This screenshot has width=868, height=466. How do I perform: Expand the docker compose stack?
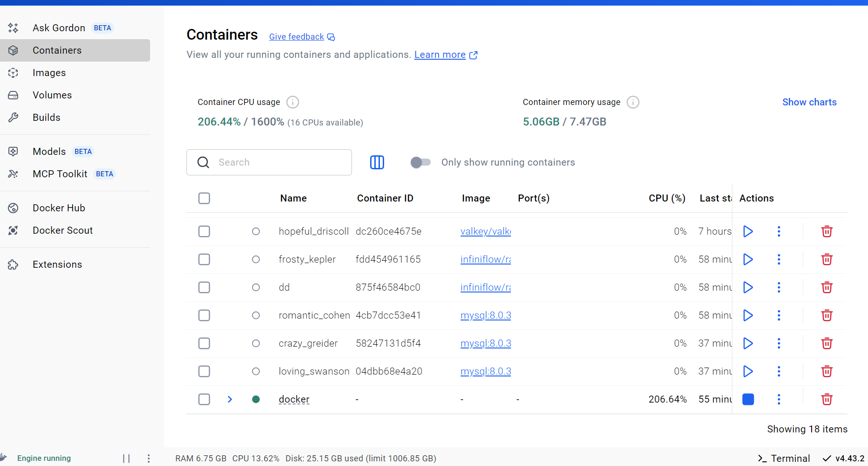(230, 399)
